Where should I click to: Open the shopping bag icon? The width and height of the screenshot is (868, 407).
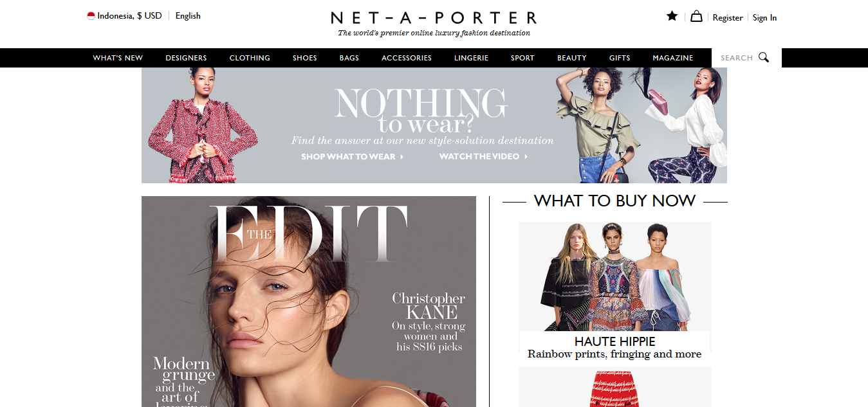(696, 16)
